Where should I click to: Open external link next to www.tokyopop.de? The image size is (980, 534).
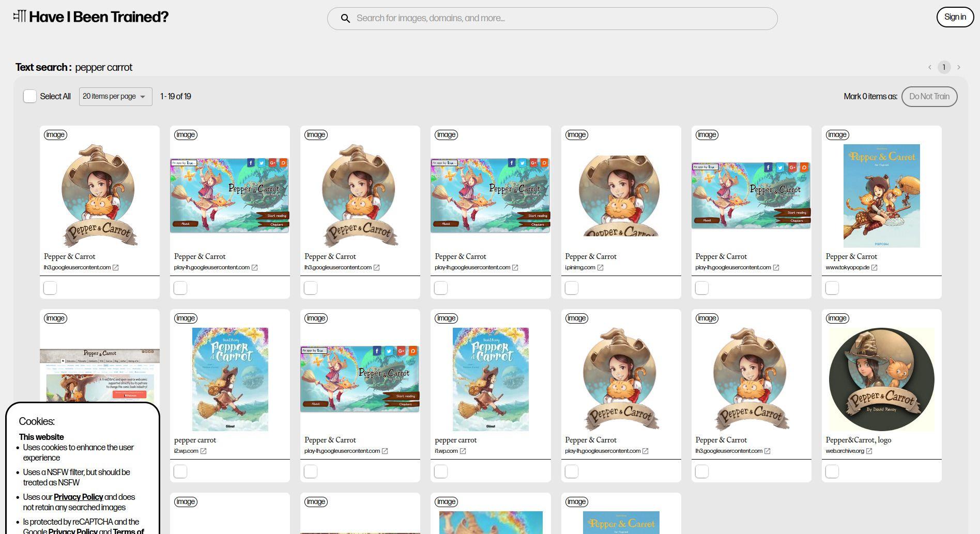(875, 267)
